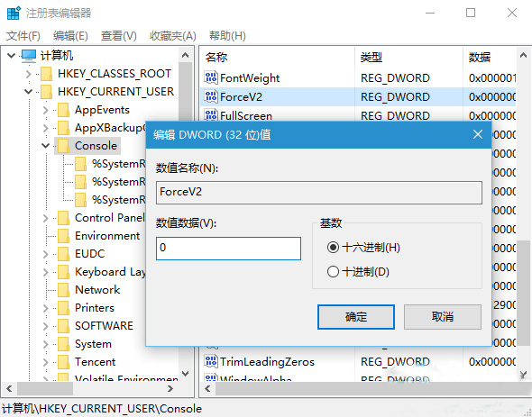Click the AppEvents folder icon
This screenshot has height=417, width=532.
(x=63, y=110)
